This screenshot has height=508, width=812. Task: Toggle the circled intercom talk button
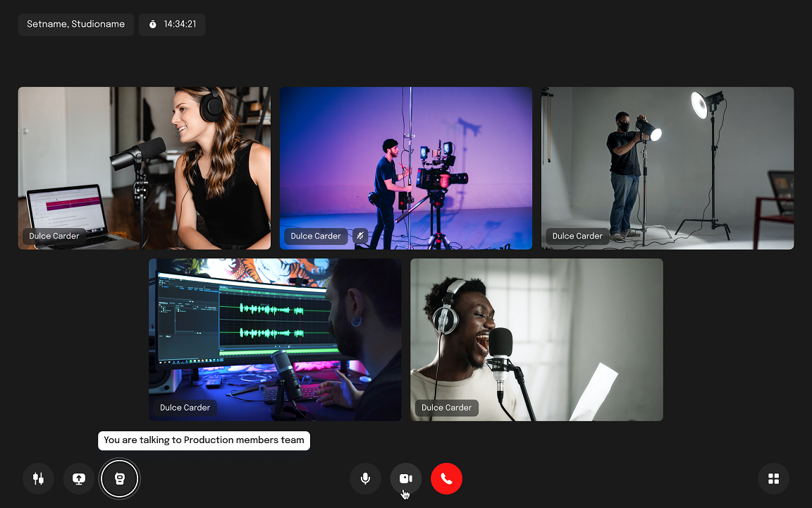120,478
